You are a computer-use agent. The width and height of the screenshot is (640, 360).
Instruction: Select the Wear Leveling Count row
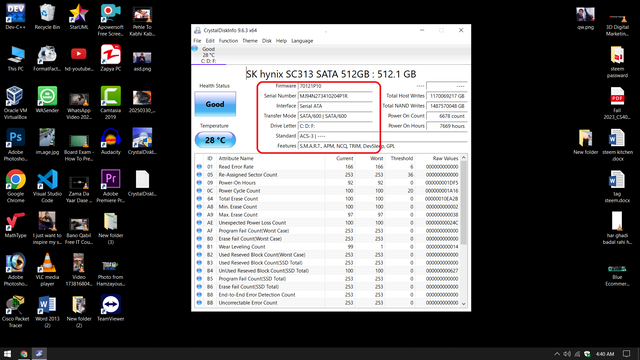pos(328,247)
